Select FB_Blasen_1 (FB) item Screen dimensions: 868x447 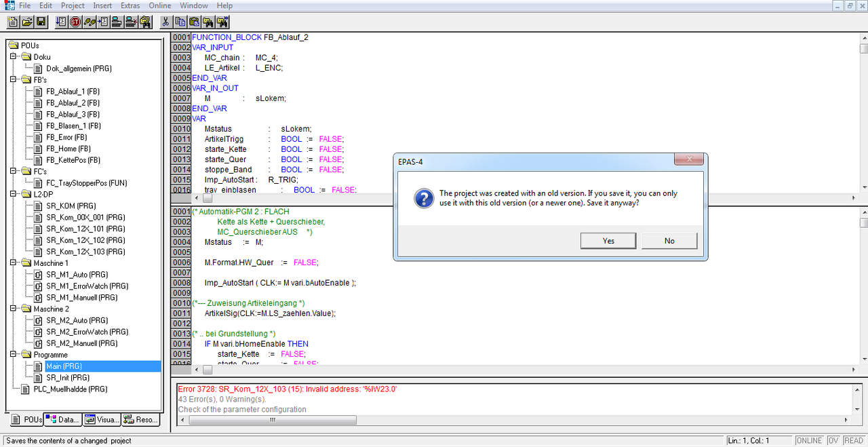click(x=73, y=125)
